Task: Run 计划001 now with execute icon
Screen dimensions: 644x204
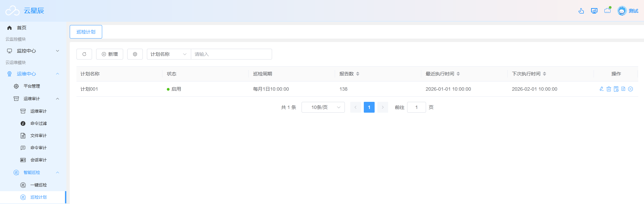Action: (616, 89)
